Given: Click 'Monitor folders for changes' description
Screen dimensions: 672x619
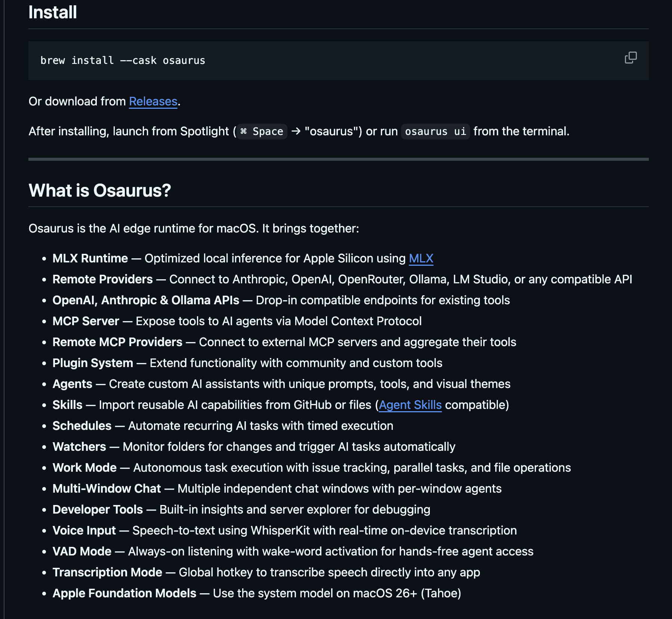Looking at the screenshot, I should pos(289,447).
